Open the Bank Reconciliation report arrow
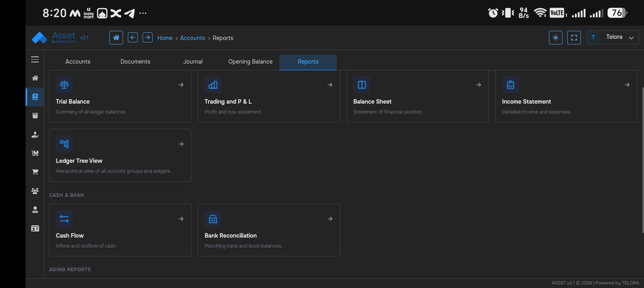This screenshot has height=288, width=644. (330, 219)
